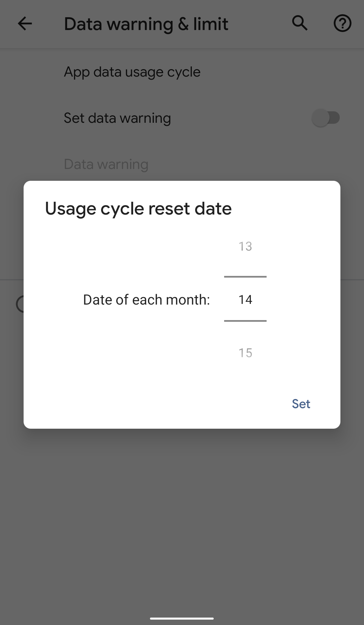Tap the empty dialog area left of Set
This screenshot has height=625, width=364.
[152, 404]
